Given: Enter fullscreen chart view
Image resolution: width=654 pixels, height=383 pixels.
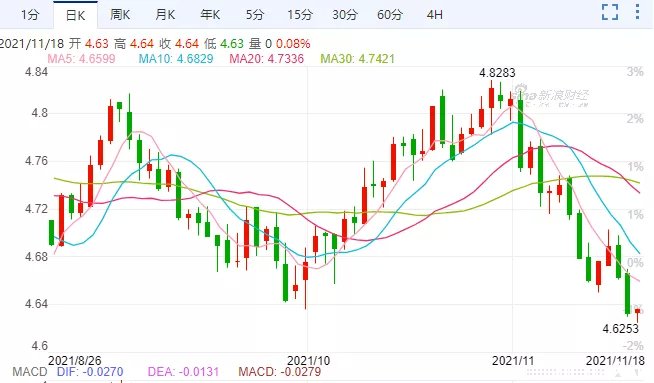Looking at the screenshot, I should tap(610, 12).
